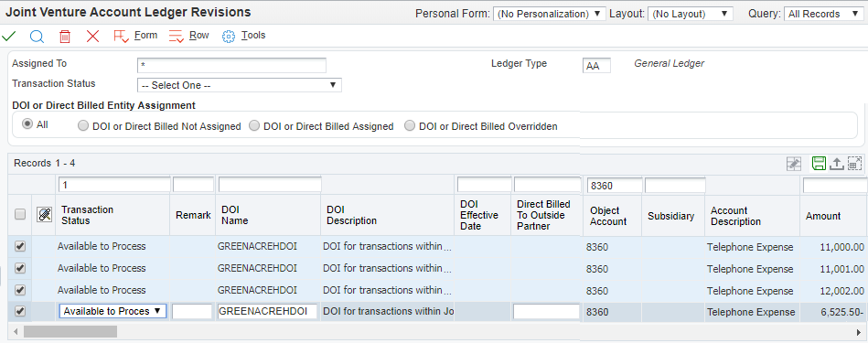Open the Available to Process row dropdown
This screenshot has width=868, height=343.
point(113,312)
